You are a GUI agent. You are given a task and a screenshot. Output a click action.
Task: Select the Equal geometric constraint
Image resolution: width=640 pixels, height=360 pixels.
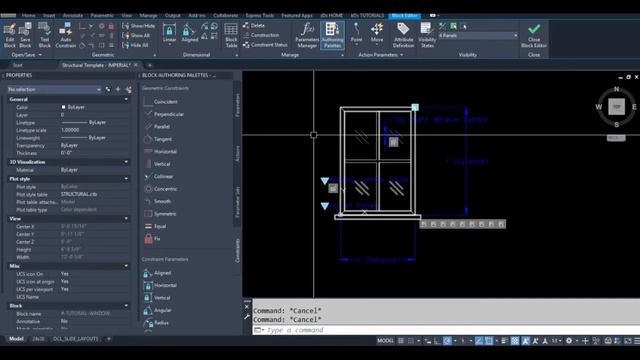pyautogui.click(x=155, y=226)
